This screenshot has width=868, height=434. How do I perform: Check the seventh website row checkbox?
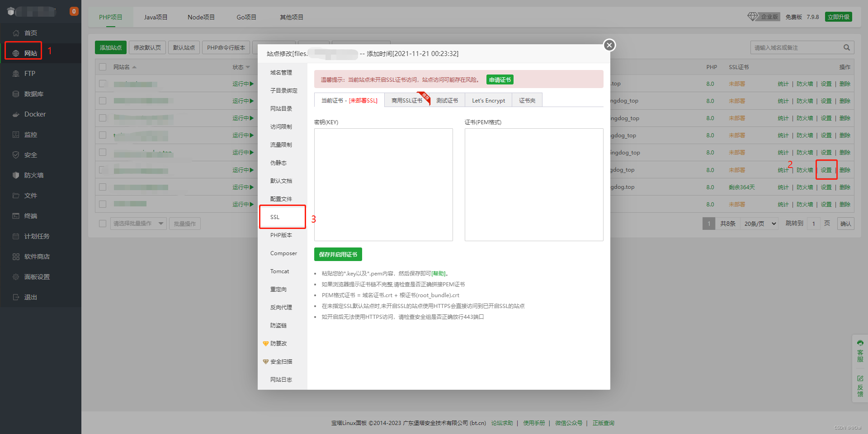click(103, 187)
